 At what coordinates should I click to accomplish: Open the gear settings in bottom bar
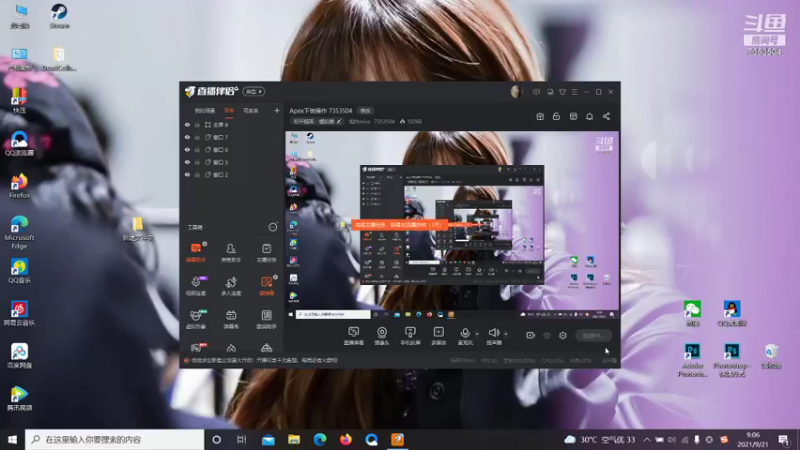click(x=563, y=335)
